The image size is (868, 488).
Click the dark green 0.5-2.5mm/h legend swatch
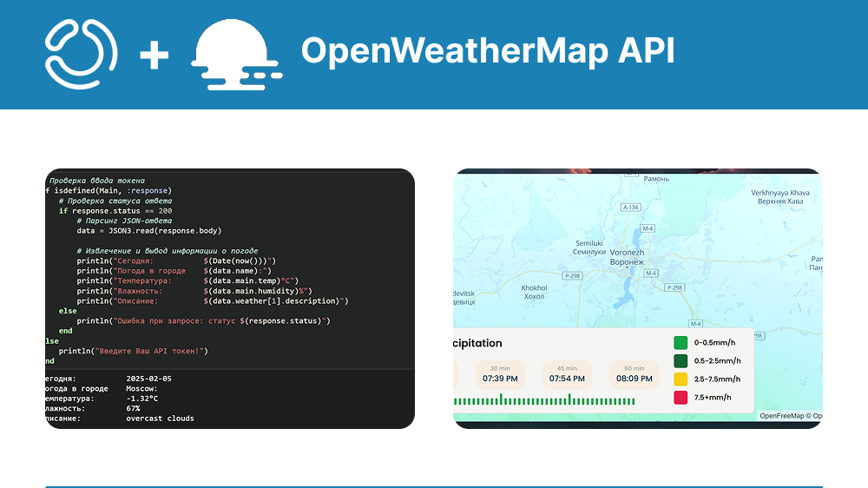coord(681,361)
